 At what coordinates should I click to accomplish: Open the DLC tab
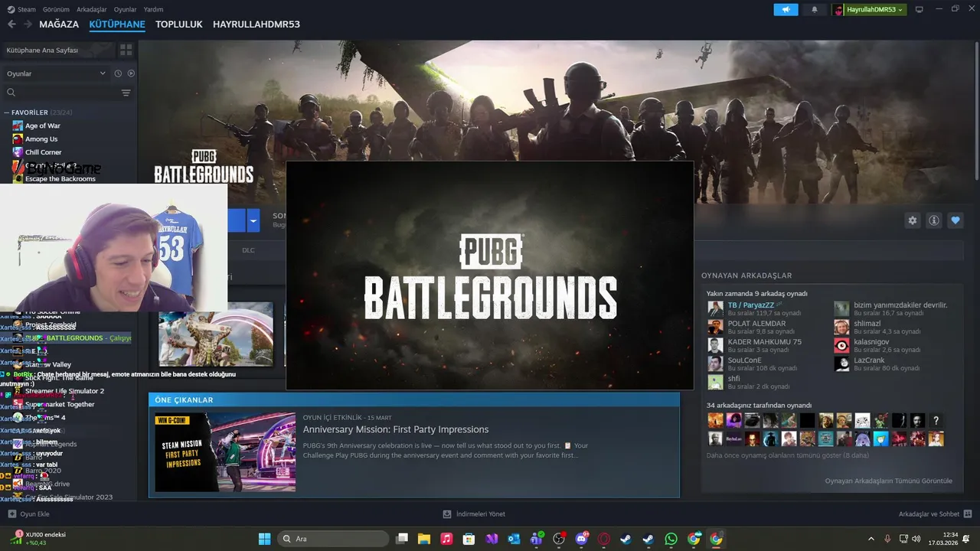click(x=248, y=250)
